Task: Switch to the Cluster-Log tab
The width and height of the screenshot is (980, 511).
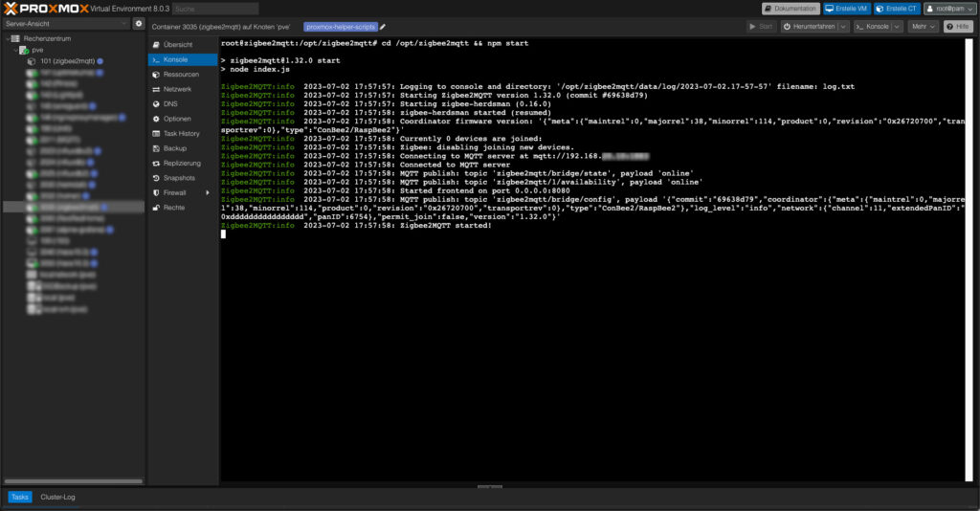Action: [57, 498]
